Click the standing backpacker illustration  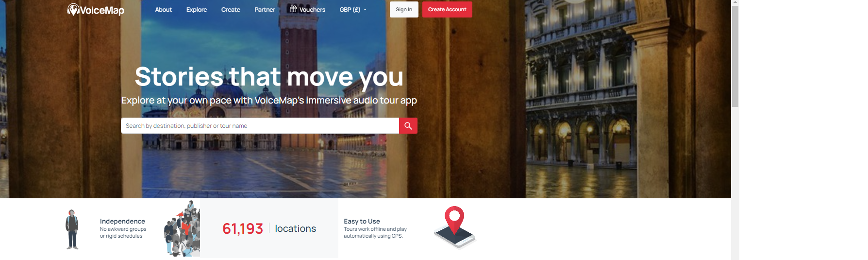click(72, 229)
